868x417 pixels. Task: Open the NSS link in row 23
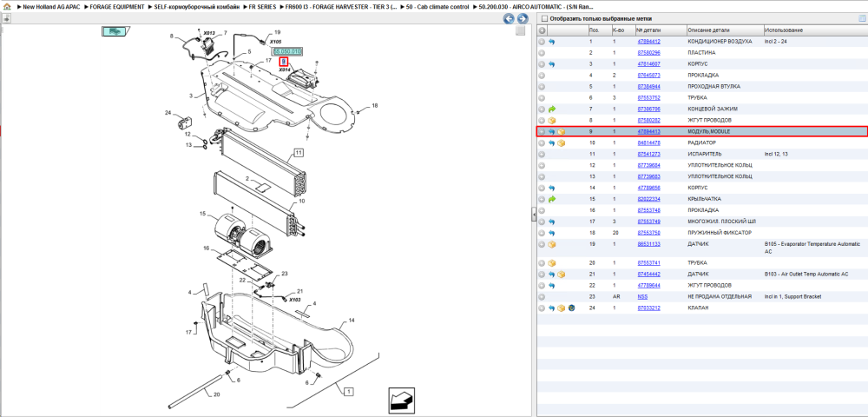642,297
